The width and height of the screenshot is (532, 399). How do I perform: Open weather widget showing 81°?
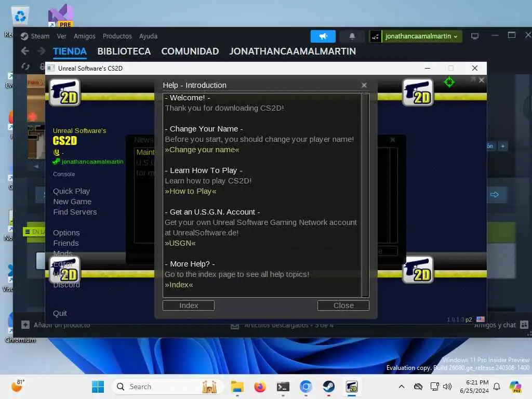pos(18,386)
